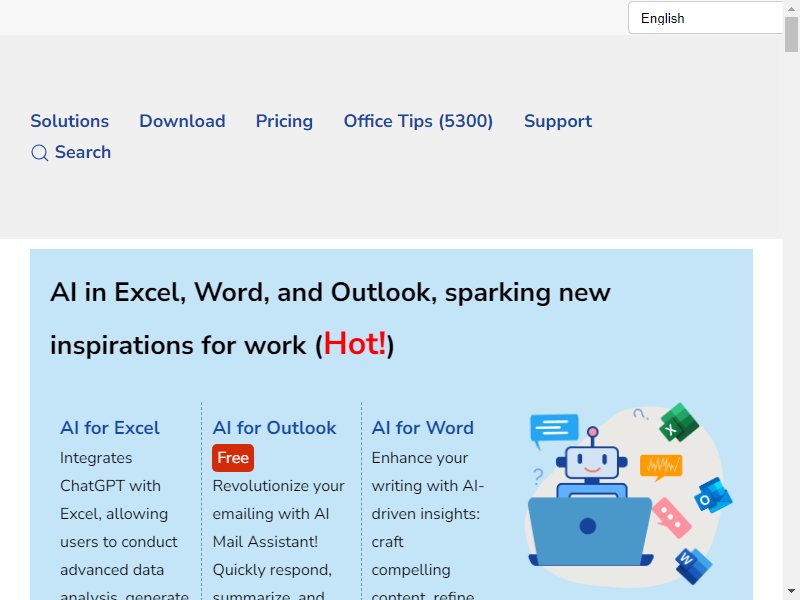Click 'Revolutionize your' text under AI for Outlook
Screen dimensions: 800x600
pyautogui.click(x=279, y=486)
